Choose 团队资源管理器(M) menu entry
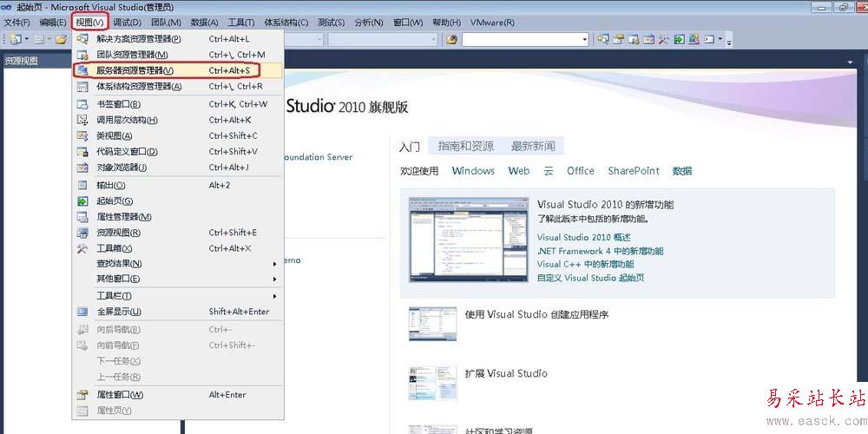Image resolution: width=868 pixels, height=434 pixels. pos(178,55)
